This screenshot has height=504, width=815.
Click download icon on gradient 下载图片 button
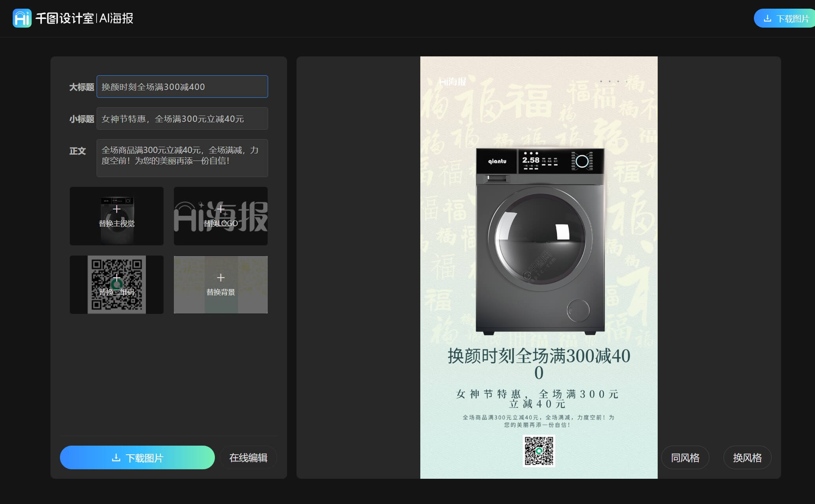[116, 457]
